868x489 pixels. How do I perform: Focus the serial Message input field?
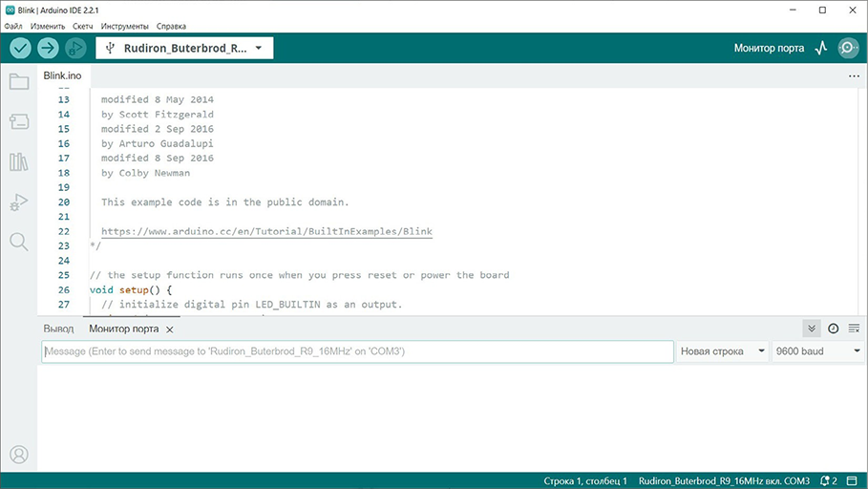click(x=357, y=351)
